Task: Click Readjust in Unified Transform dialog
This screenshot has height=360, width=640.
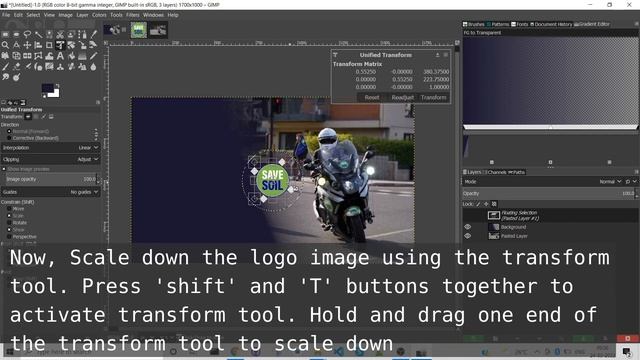Action: tap(402, 98)
